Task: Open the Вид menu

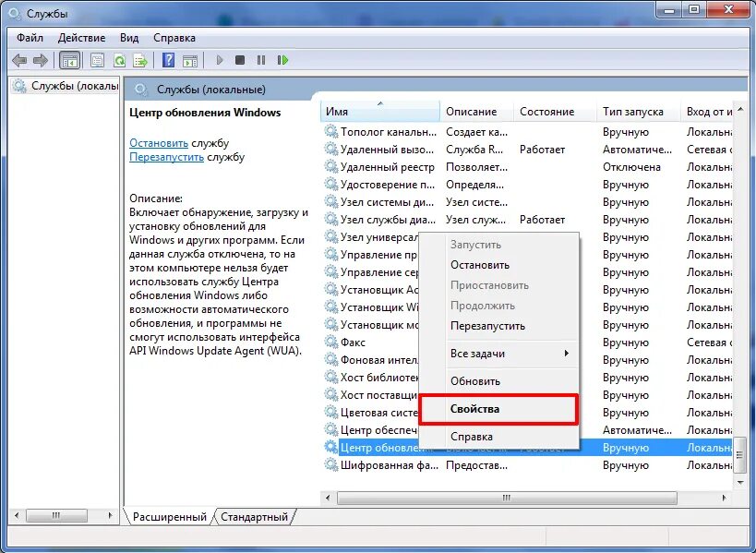Action: pos(129,38)
